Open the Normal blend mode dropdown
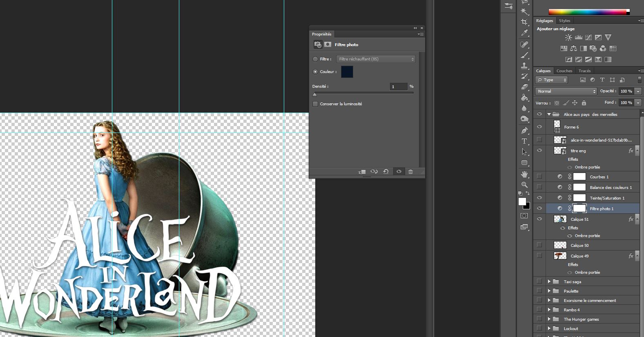Viewport: 644px width, 337px height. point(566,91)
